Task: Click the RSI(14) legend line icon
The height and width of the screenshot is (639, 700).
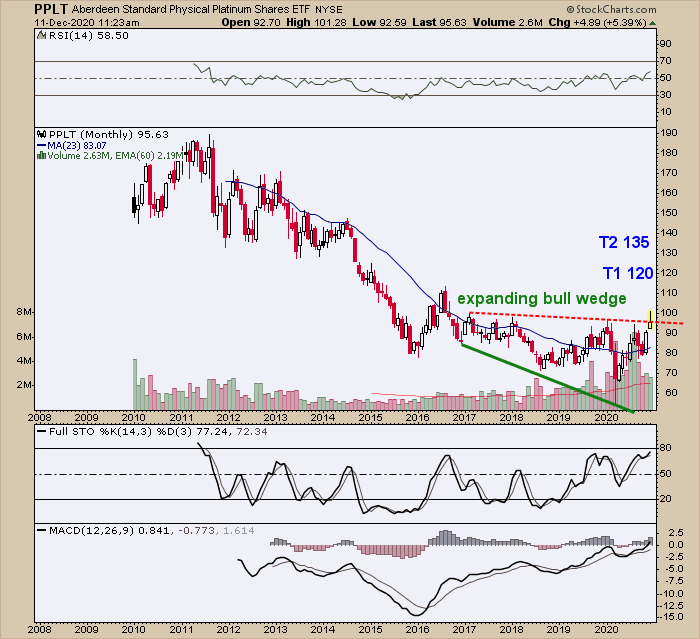Action: (40, 36)
